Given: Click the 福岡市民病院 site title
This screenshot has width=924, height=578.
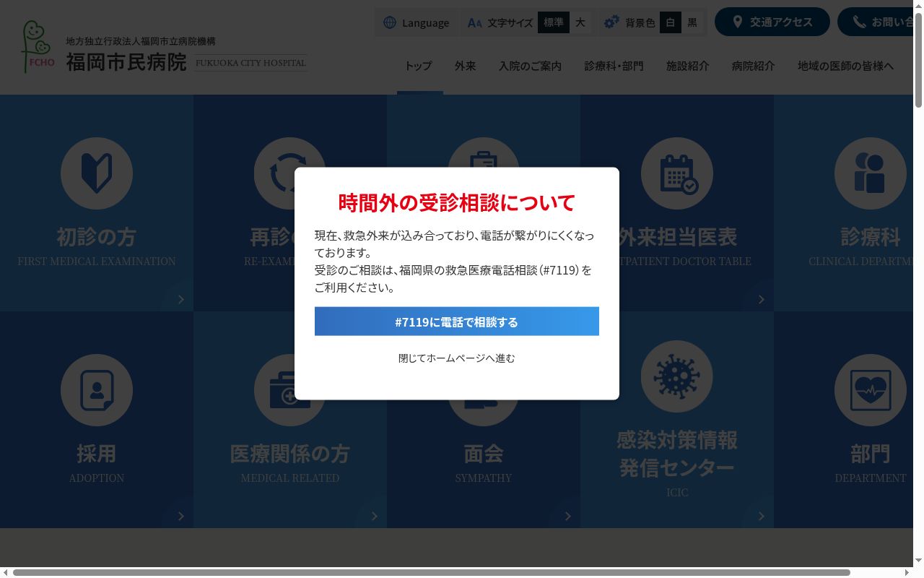Looking at the screenshot, I should [126, 62].
